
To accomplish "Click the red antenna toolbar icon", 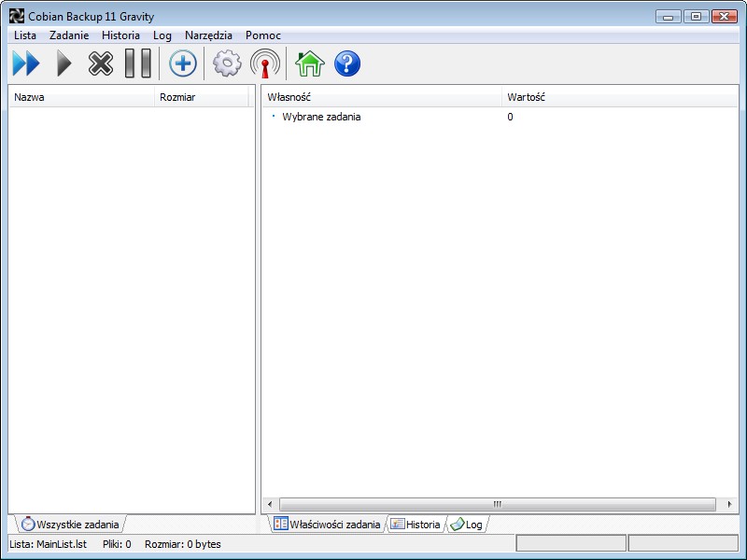I will click(x=265, y=63).
